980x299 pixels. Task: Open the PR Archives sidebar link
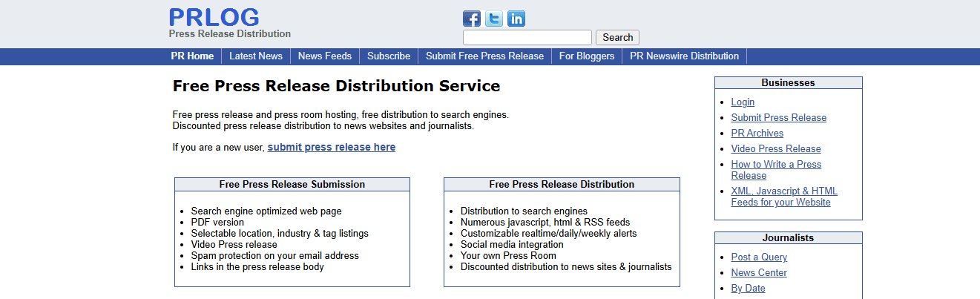[757, 134]
